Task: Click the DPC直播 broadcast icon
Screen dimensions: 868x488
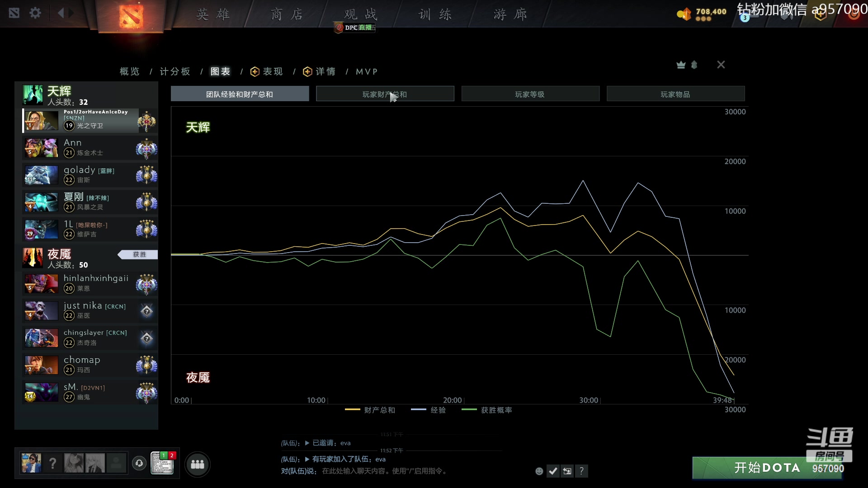Action: (339, 28)
